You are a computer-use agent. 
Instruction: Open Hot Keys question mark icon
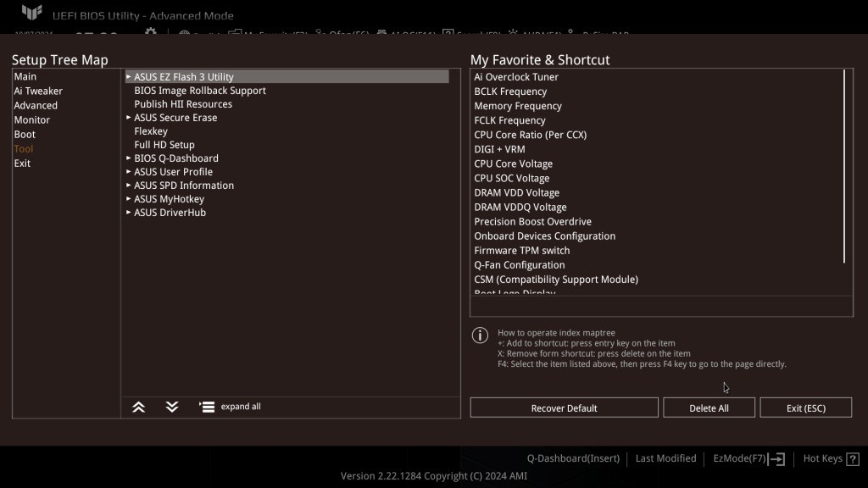click(x=853, y=458)
